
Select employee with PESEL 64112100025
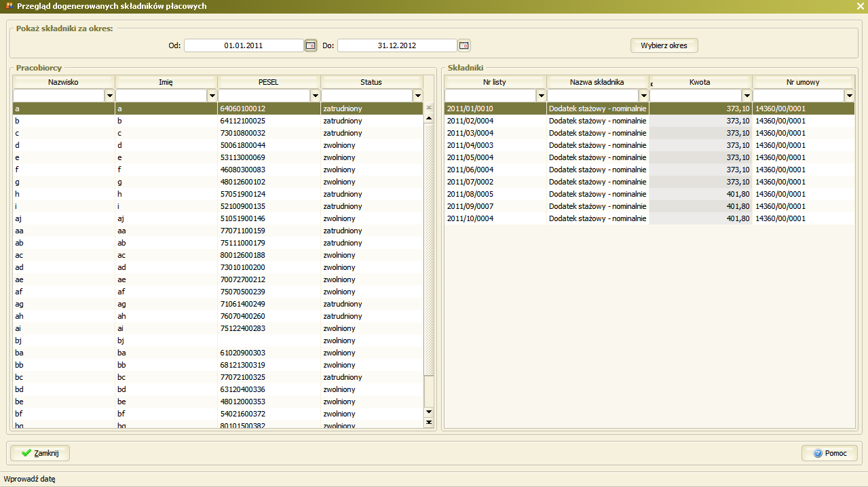click(x=218, y=121)
